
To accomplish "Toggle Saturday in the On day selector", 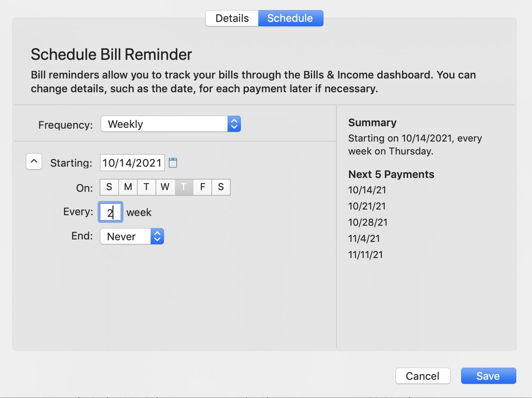I will (x=221, y=187).
